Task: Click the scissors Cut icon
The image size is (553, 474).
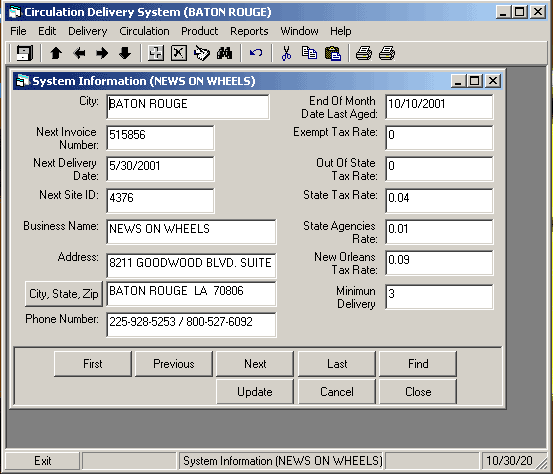Action: tap(286, 54)
